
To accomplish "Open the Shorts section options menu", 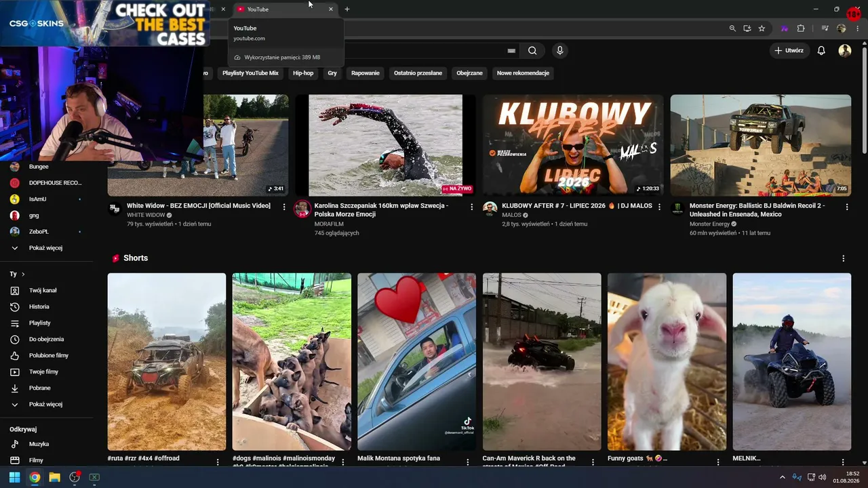I will 844,258.
